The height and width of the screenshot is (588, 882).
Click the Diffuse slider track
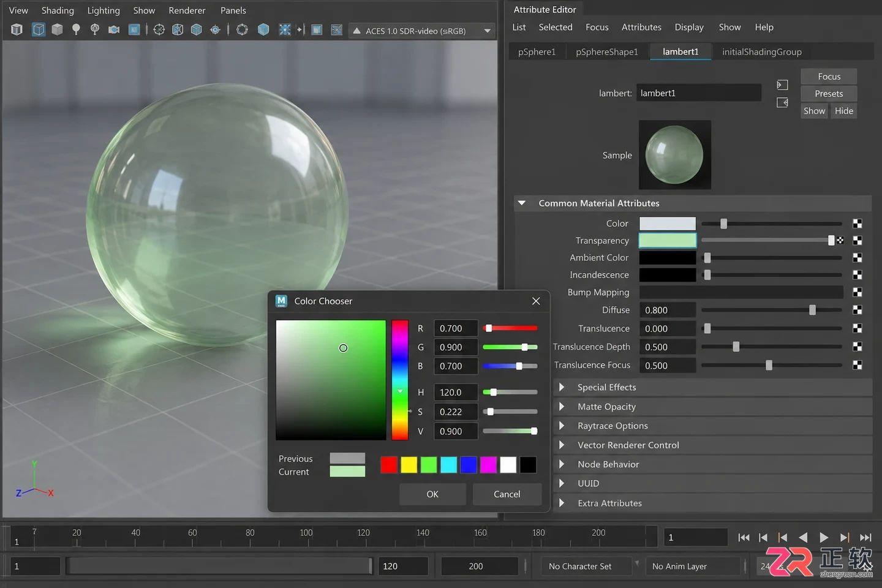click(772, 310)
